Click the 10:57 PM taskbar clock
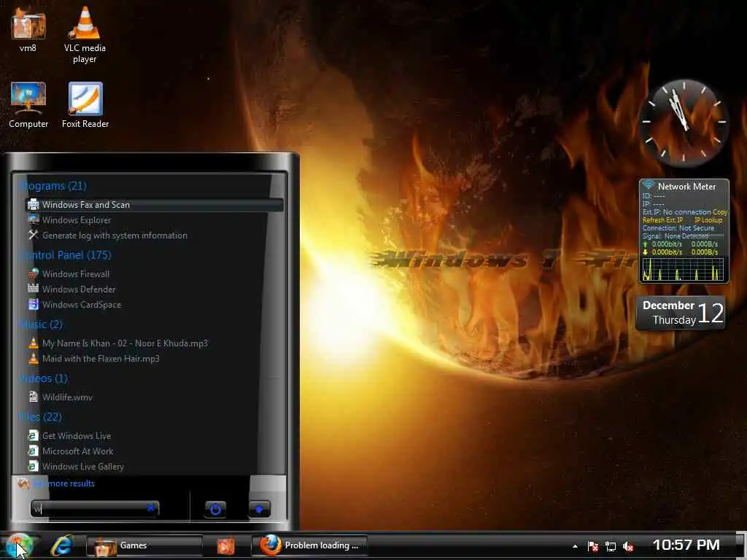Image resolution: width=747 pixels, height=560 pixels. 686,545
